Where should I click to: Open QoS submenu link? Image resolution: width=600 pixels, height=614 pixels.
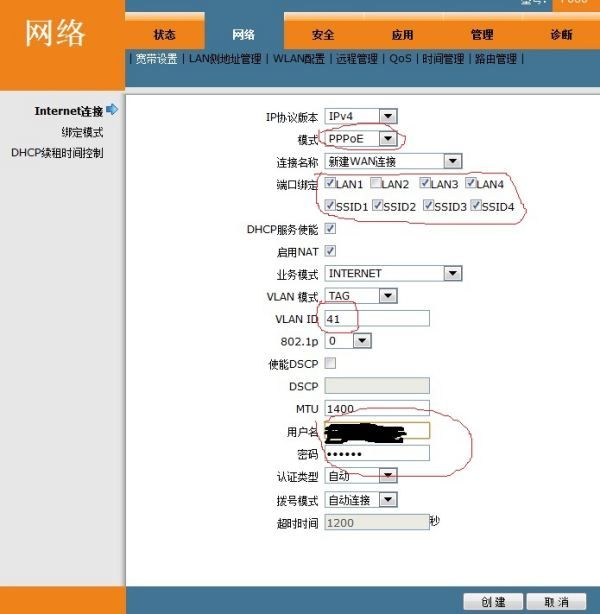[400, 59]
